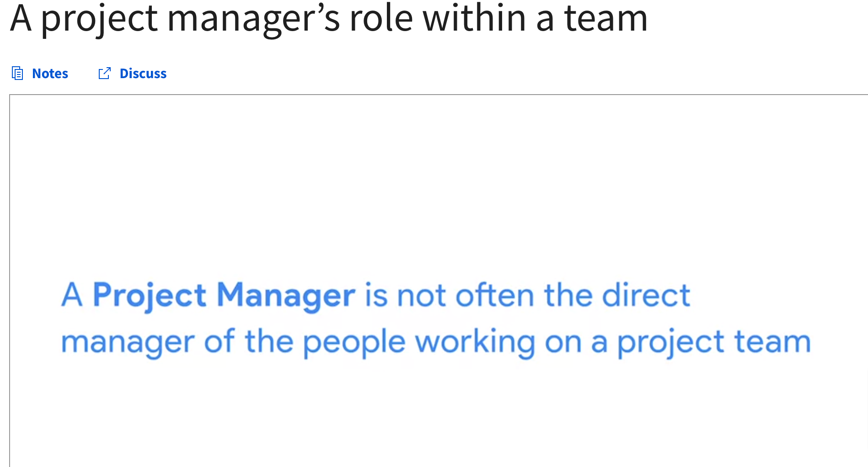Click the bold Project Manager text in video
Screen dimensions: 868x467
[x=224, y=296]
